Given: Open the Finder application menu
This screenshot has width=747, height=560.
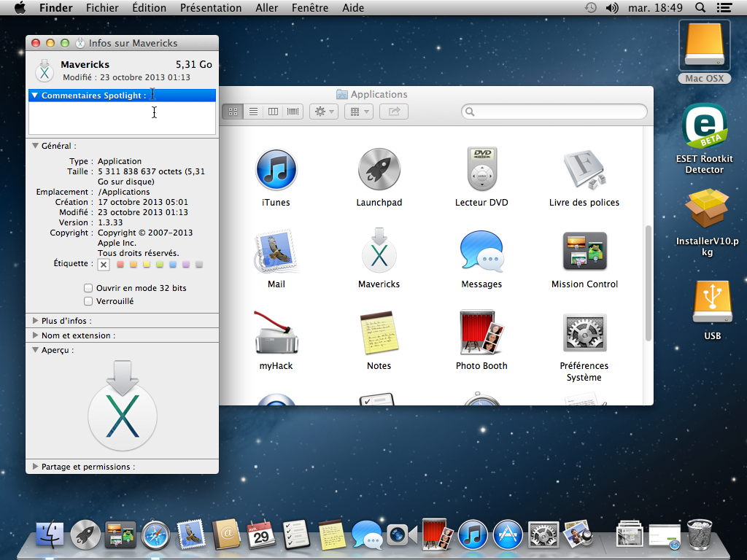Looking at the screenshot, I should click(x=55, y=7).
